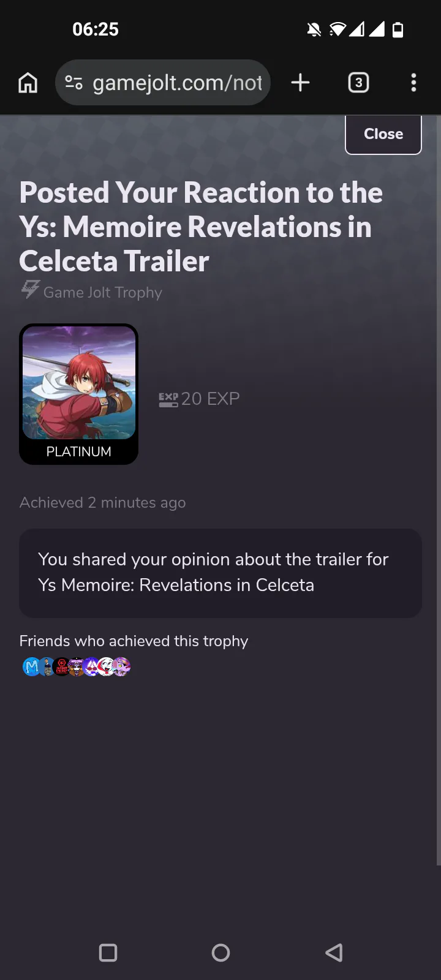
Task: Open the white-faced cartoon friend avatar
Action: (107, 666)
